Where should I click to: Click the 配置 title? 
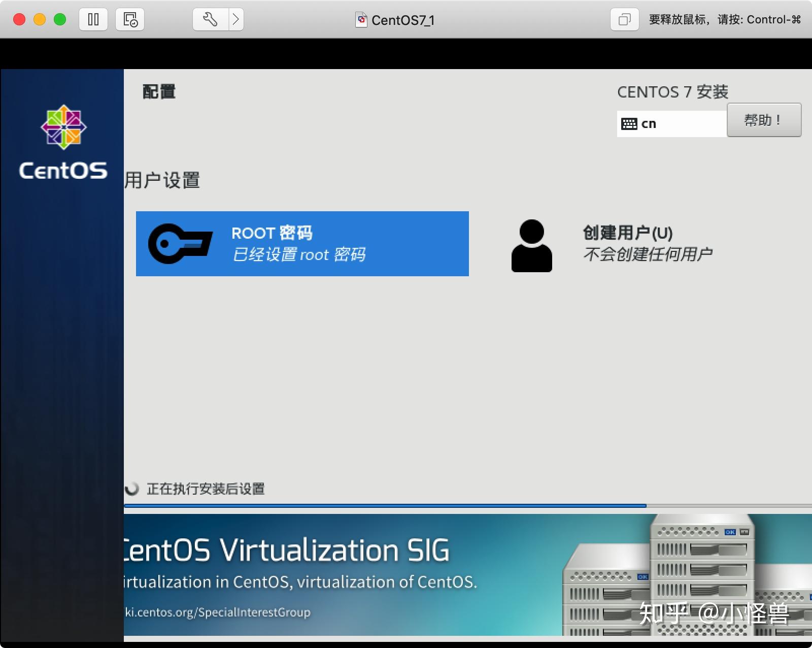click(159, 92)
